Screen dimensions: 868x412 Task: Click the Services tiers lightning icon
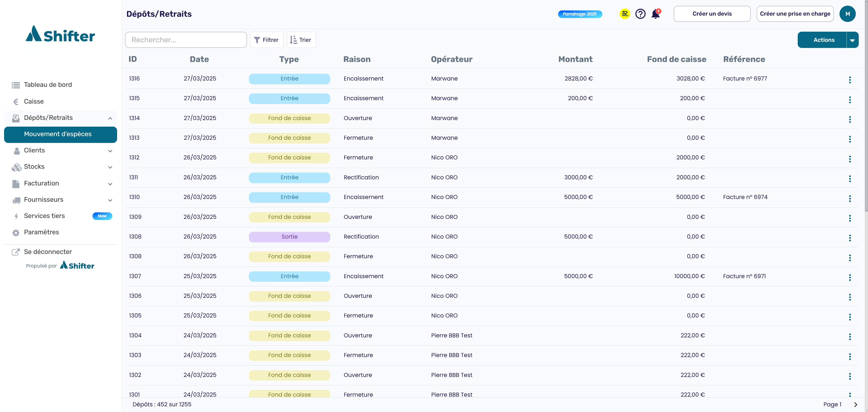[x=16, y=216]
